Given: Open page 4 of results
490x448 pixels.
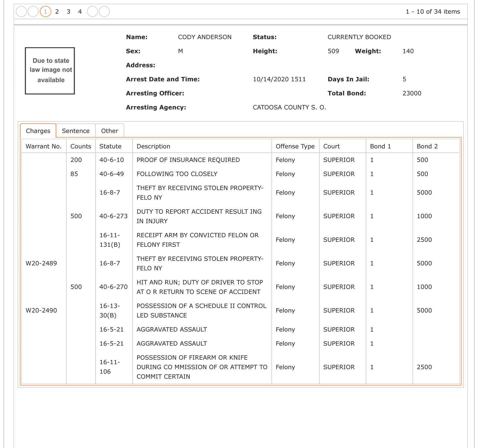Looking at the screenshot, I should [x=80, y=12].
